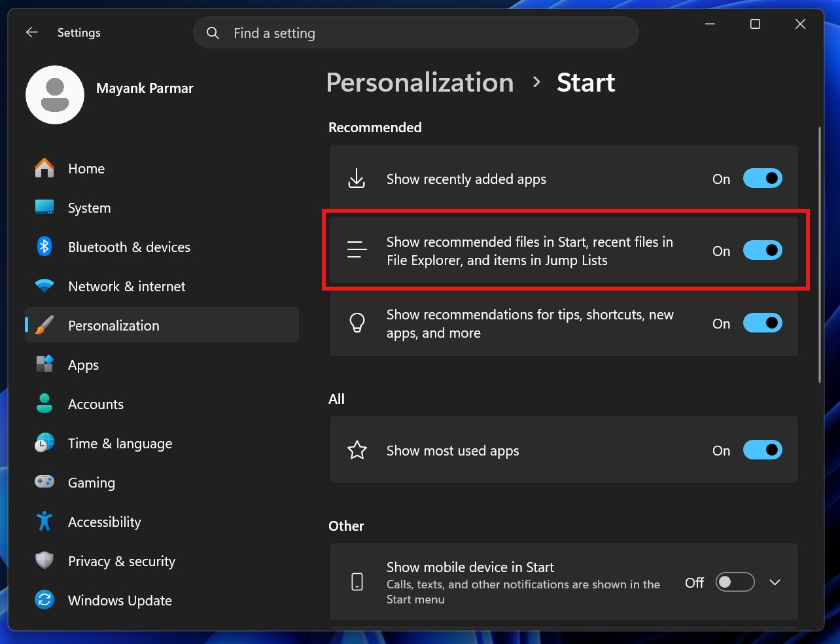Click the Gaming controller icon
The image size is (840, 644).
(44, 482)
